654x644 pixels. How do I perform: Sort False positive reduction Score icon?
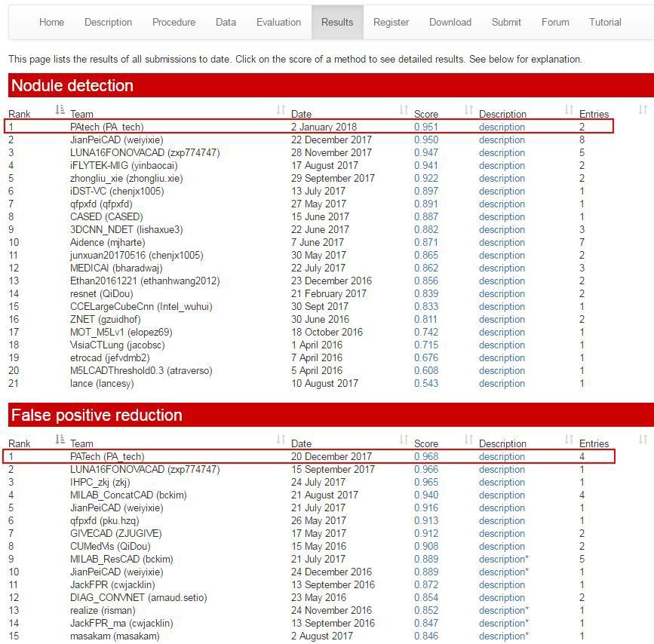pos(468,439)
